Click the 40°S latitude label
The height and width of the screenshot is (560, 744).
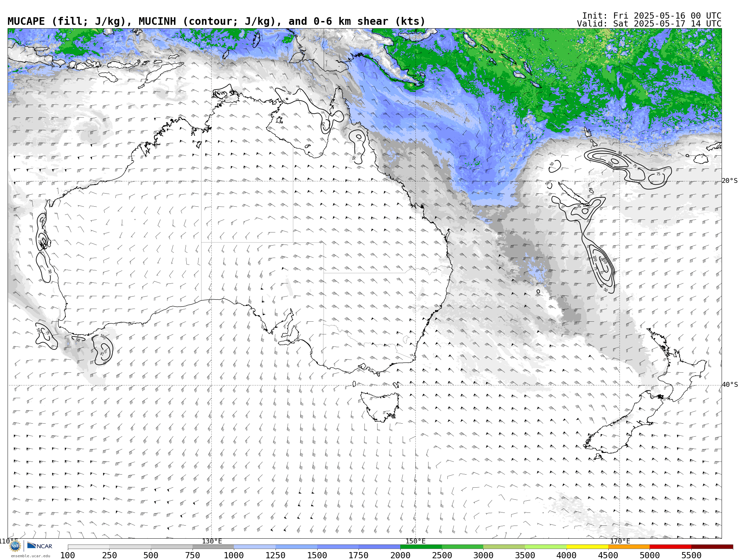[x=730, y=385]
